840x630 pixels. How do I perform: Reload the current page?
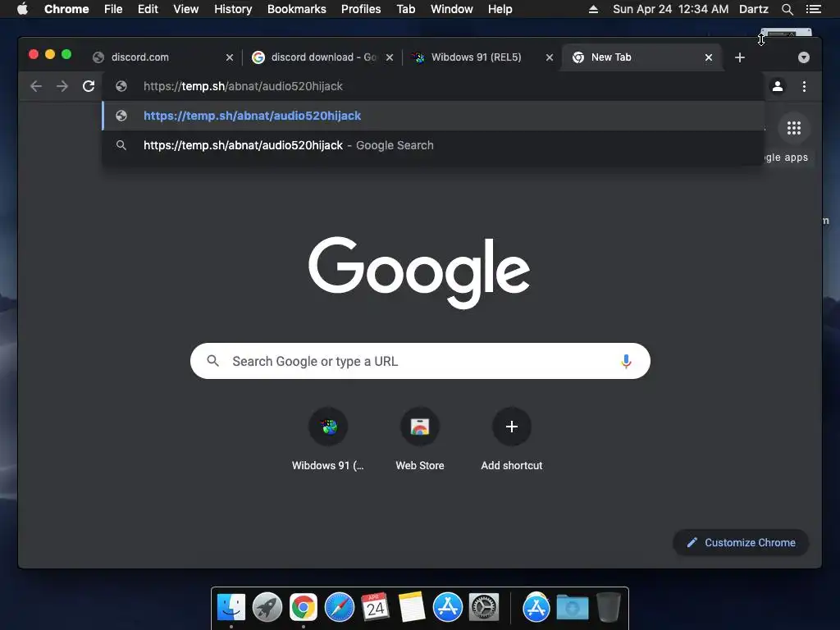(x=89, y=86)
